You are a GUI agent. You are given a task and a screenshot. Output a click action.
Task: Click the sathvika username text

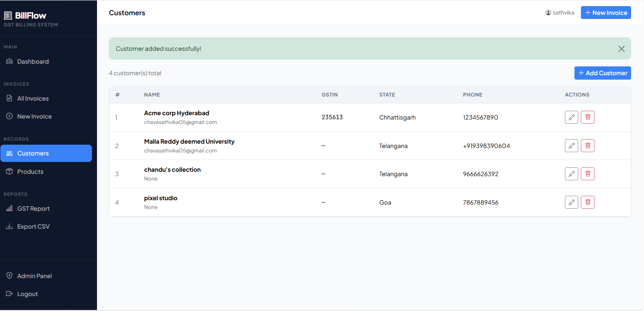tap(564, 13)
